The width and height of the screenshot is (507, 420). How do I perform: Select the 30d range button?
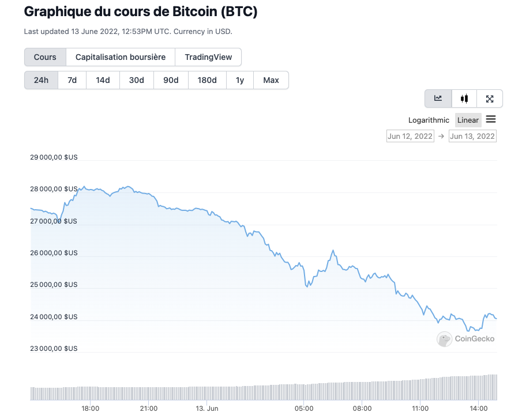pyautogui.click(x=137, y=80)
